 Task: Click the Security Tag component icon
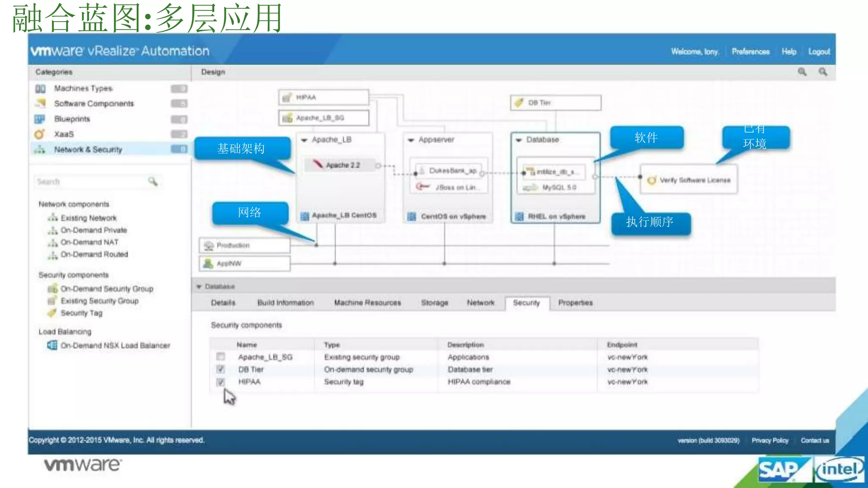(52, 313)
